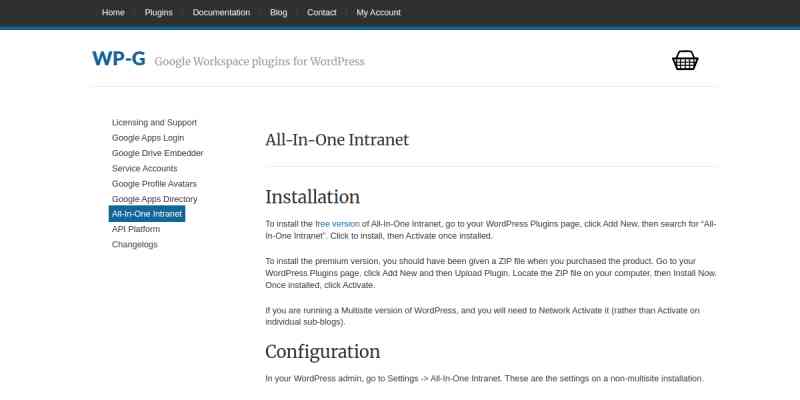This screenshot has width=800, height=400.
Task: Open Google Drive Embedder documentation
Action: 158,153
